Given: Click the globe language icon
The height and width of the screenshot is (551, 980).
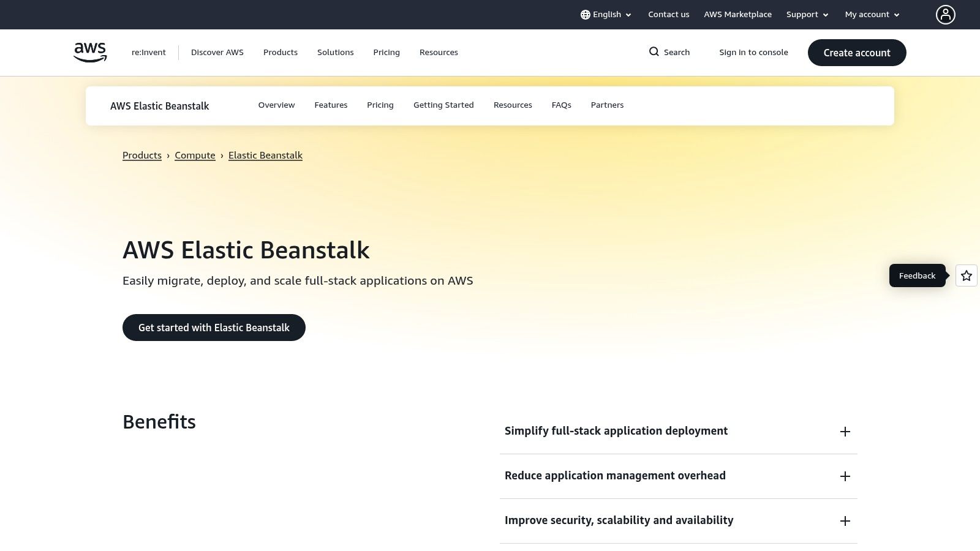Looking at the screenshot, I should tap(585, 15).
